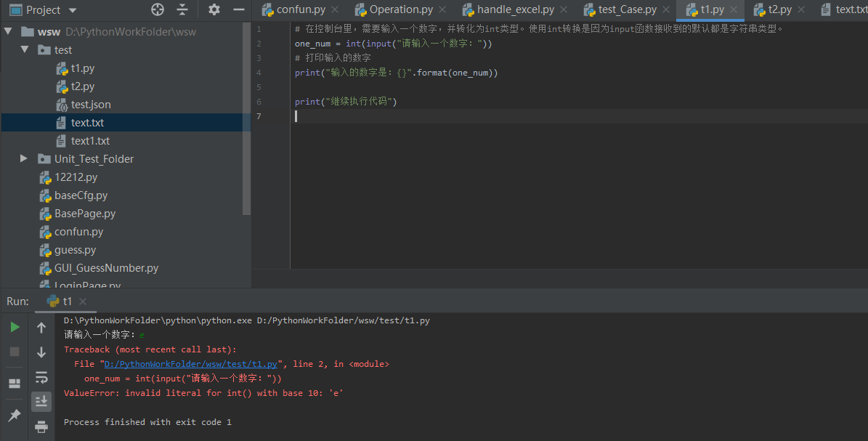This screenshot has height=441, width=868.
Task: Toggle soft-wrap in the run console
Action: click(x=41, y=377)
